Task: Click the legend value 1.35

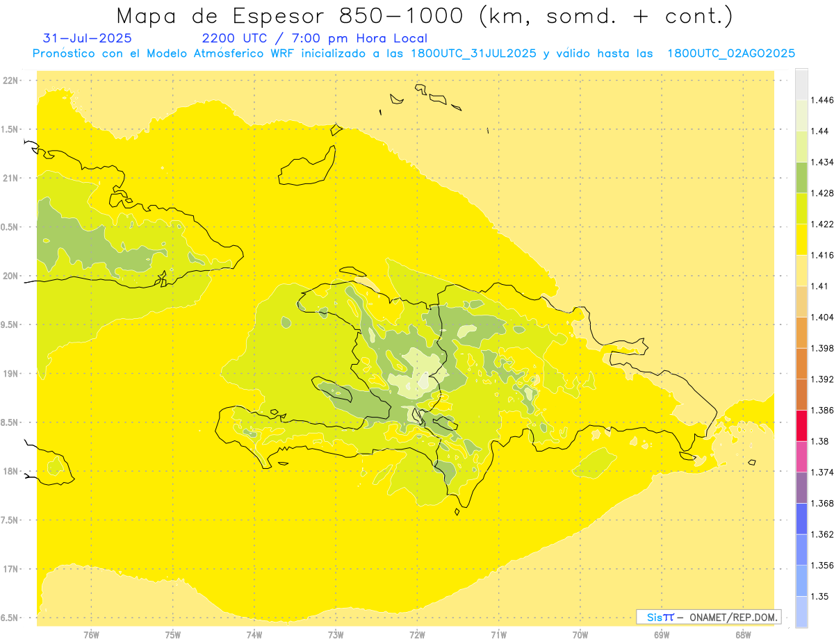Action: (819, 596)
